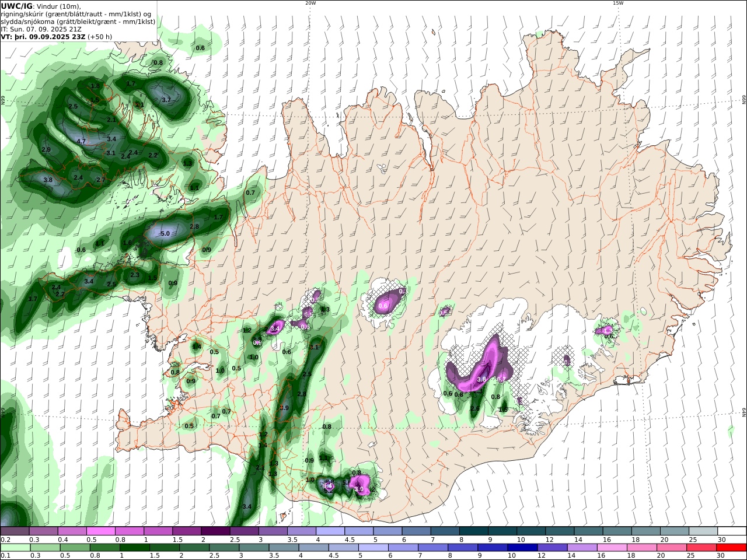This screenshot has height=560, width=747.
Task: Click the '(+50 h)' forecast offset text
Action: click(x=100, y=36)
